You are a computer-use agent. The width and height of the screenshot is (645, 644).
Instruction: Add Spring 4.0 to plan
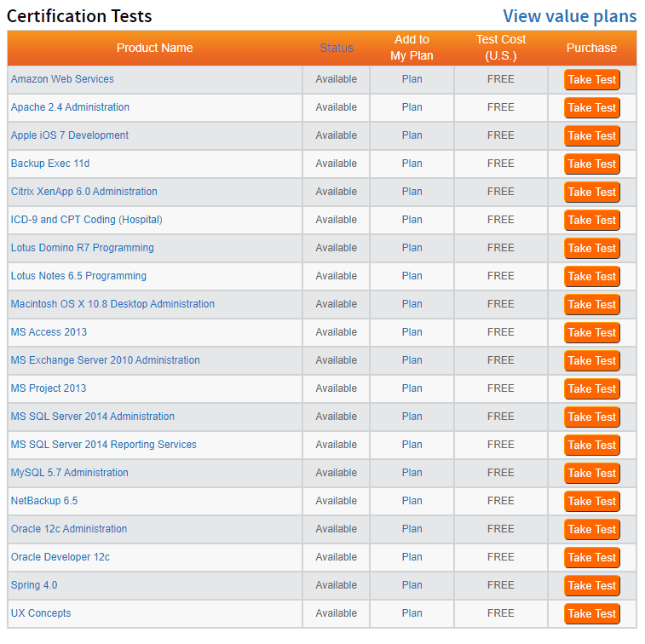[412, 584]
